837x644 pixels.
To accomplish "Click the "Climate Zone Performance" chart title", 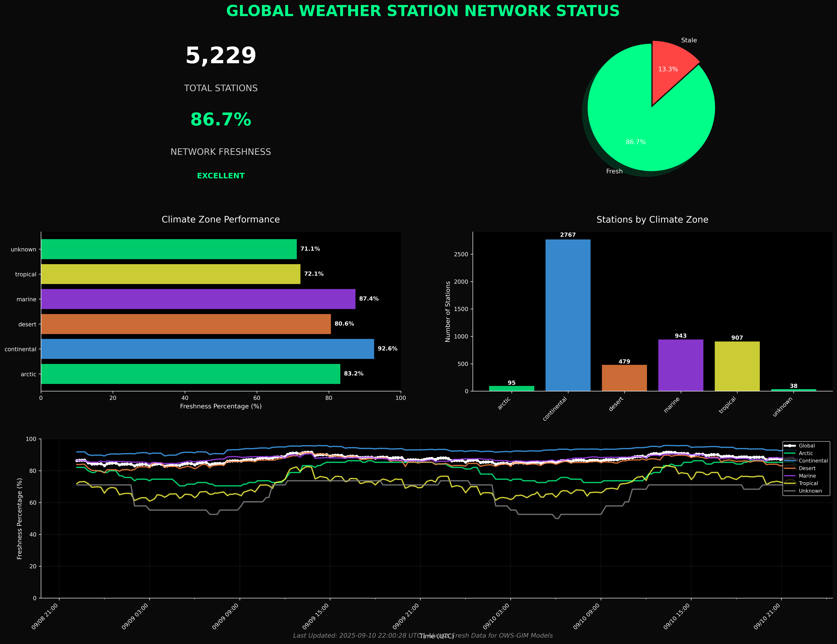I will coord(221,220).
